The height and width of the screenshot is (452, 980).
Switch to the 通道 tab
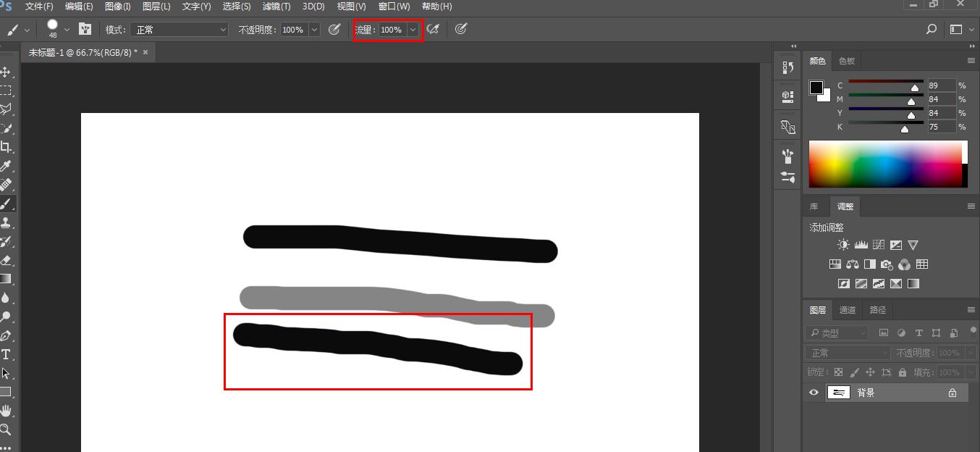[x=848, y=310]
